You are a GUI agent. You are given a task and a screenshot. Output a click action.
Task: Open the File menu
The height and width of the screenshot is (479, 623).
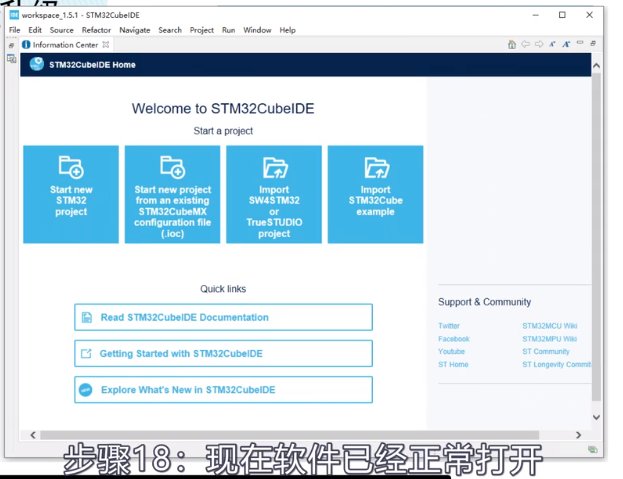tap(15, 30)
